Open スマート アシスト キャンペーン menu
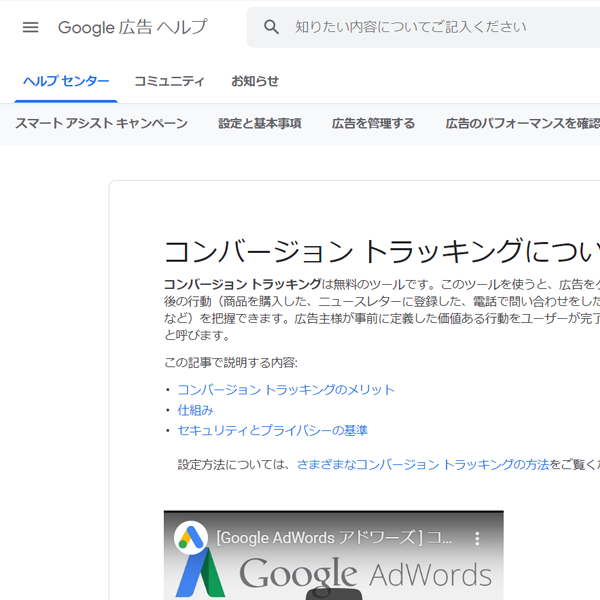 coord(101,123)
